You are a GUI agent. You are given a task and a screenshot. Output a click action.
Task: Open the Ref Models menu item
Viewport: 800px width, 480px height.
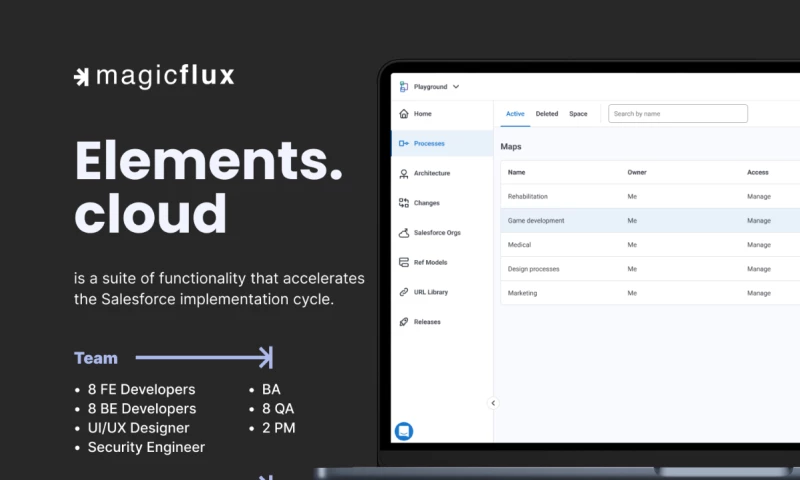[x=442, y=262]
